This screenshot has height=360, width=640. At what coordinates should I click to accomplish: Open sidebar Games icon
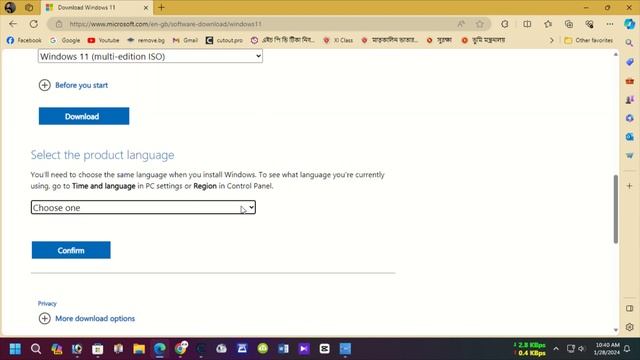point(629,99)
